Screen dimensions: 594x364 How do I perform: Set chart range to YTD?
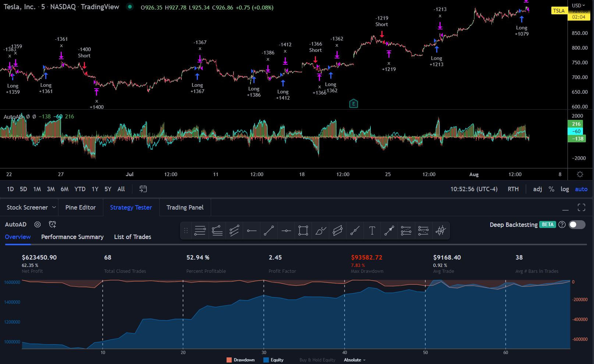coord(80,189)
